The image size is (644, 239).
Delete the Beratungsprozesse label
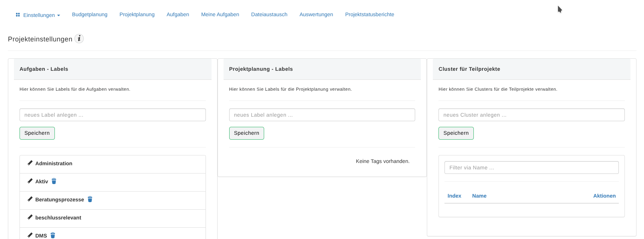tap(90, 199)
